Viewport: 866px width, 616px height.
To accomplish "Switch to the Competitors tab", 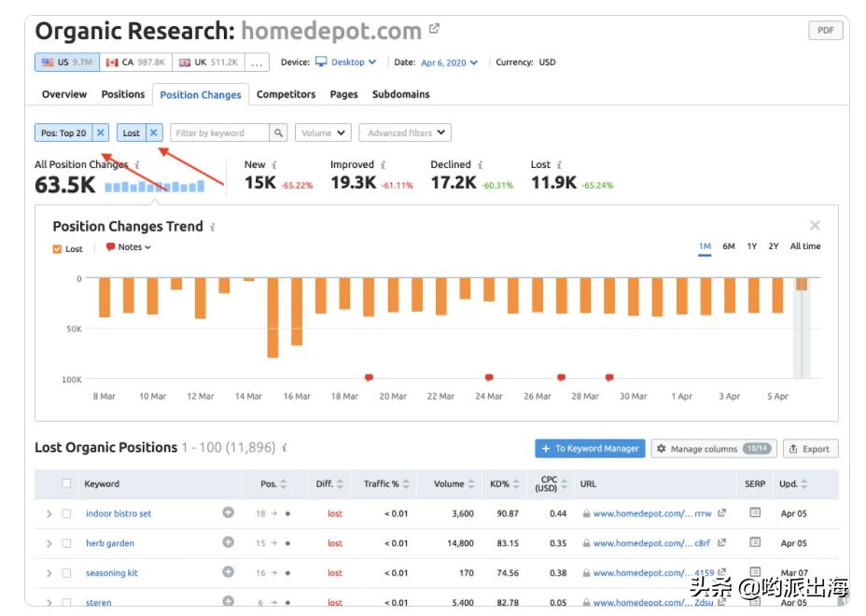I will coord(286,94).
